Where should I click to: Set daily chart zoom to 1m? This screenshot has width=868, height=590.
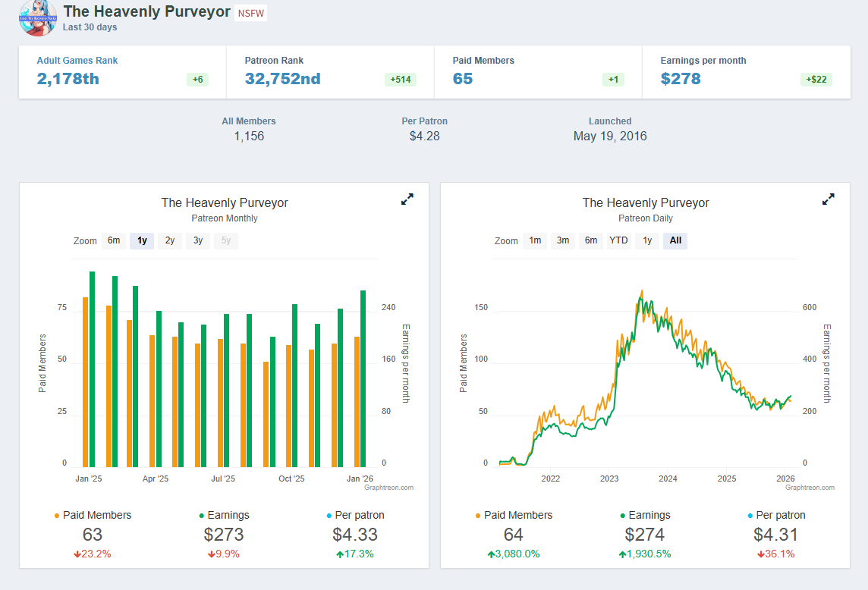[x=535, y=241]
